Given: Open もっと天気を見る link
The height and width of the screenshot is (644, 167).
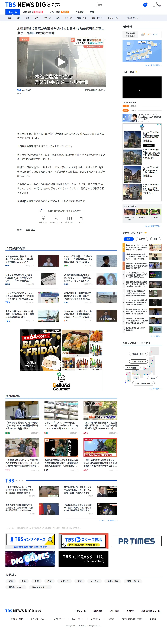Looking at the screenshot, I should tap(153, 65).
